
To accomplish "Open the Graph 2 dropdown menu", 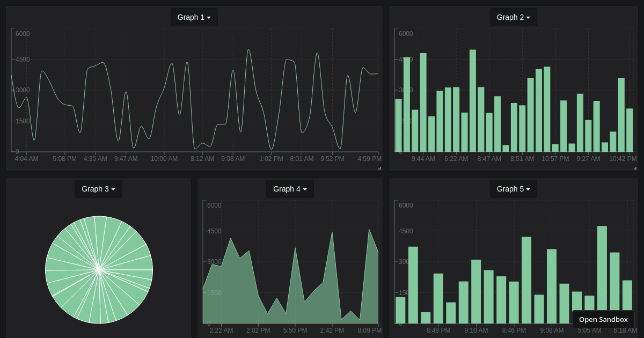I will coord(513,17).
